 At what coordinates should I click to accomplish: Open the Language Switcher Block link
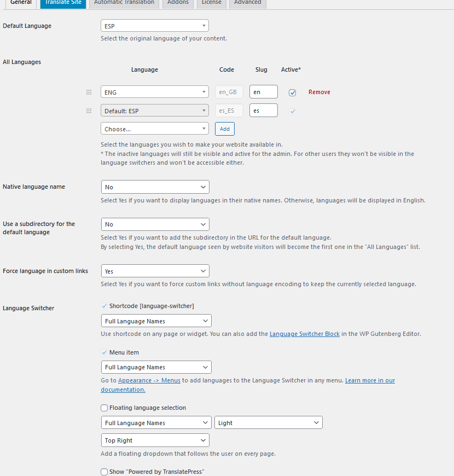pos(305,334)
